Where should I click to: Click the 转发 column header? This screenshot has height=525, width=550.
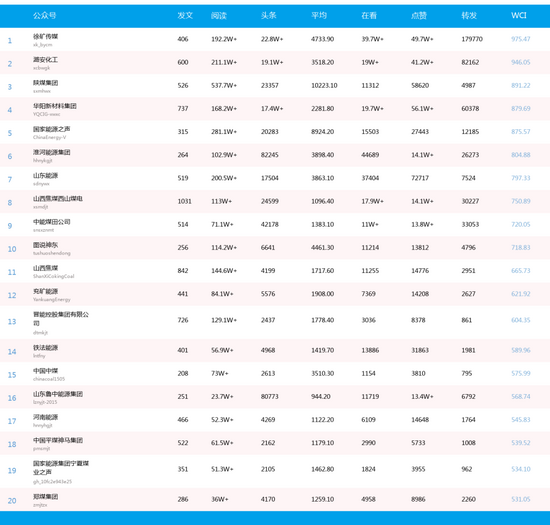[x=469, y=15]
